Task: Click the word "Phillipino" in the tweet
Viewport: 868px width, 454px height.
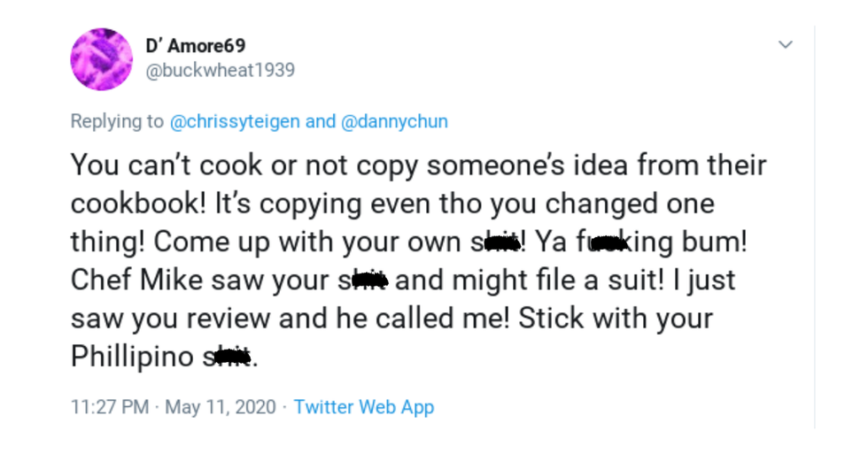Action: coord(132,357)
